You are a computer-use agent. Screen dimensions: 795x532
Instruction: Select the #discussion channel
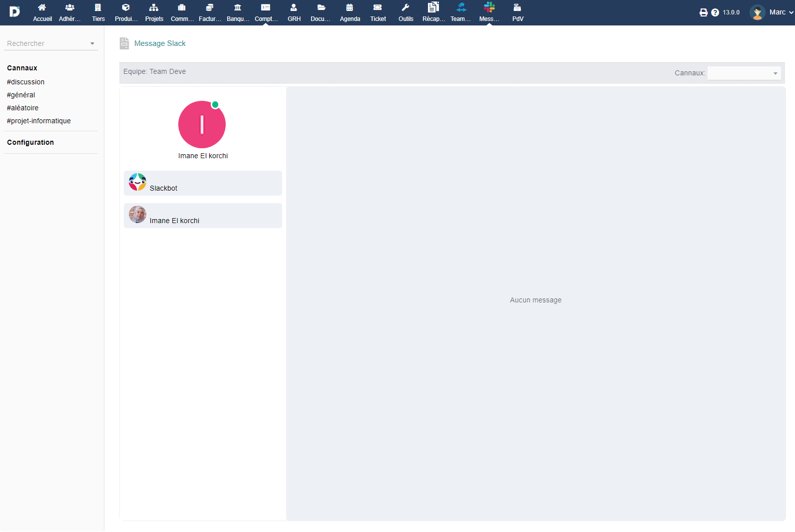coord(25,82)
